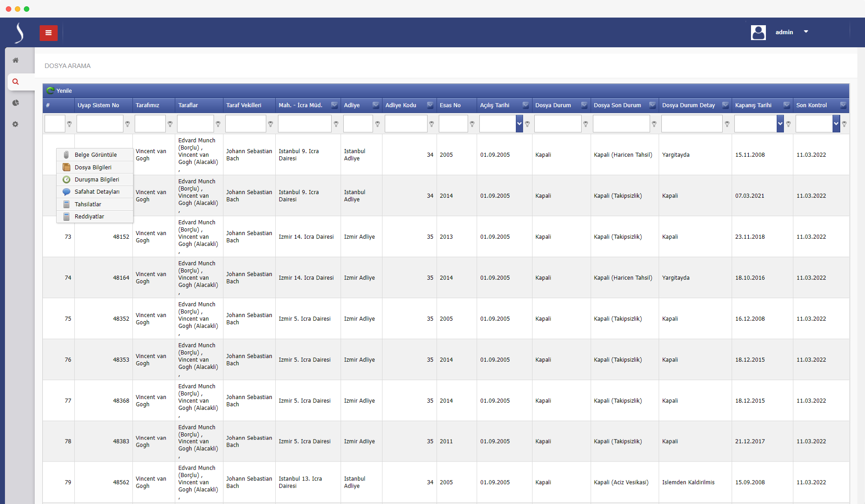Screen dimensions: 865x504
Task: Open the home icon in sidebar
Action: click(x=15, y=60)
